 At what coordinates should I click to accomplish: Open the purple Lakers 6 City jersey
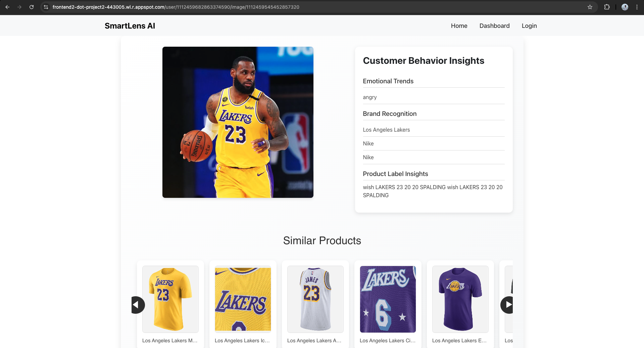(388, 299)
